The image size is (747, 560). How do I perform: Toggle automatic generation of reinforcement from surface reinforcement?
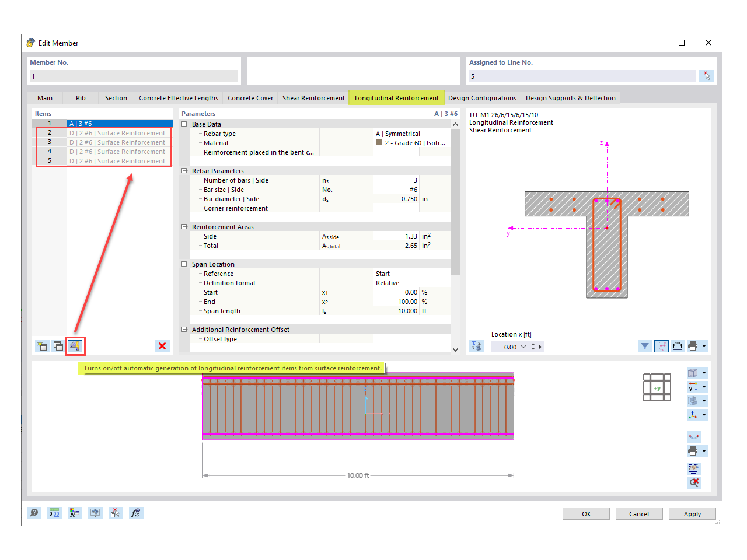click(x=74, y=346)
